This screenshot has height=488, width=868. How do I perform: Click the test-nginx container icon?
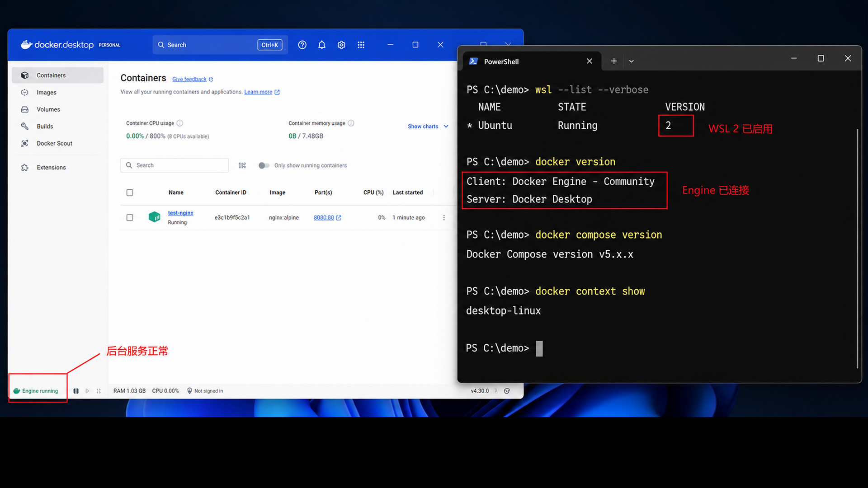[155, 217]
